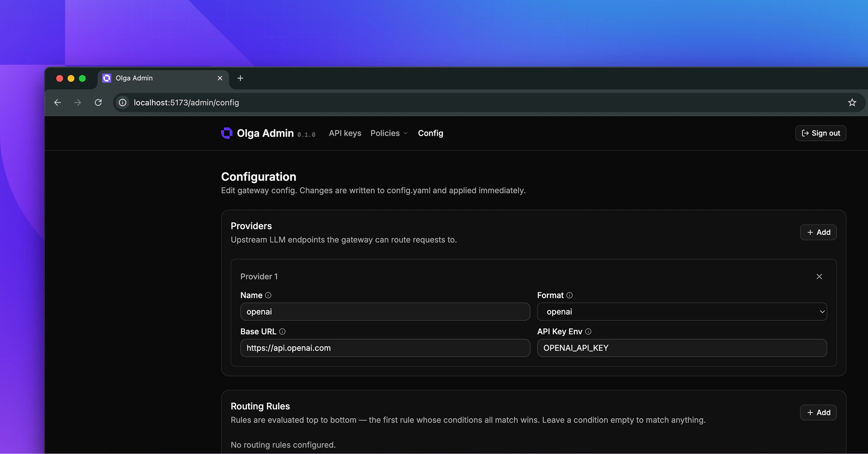Click the Olga Admin logo icon
The height and width of the screenshot is (454, 868).
point(227,133)
